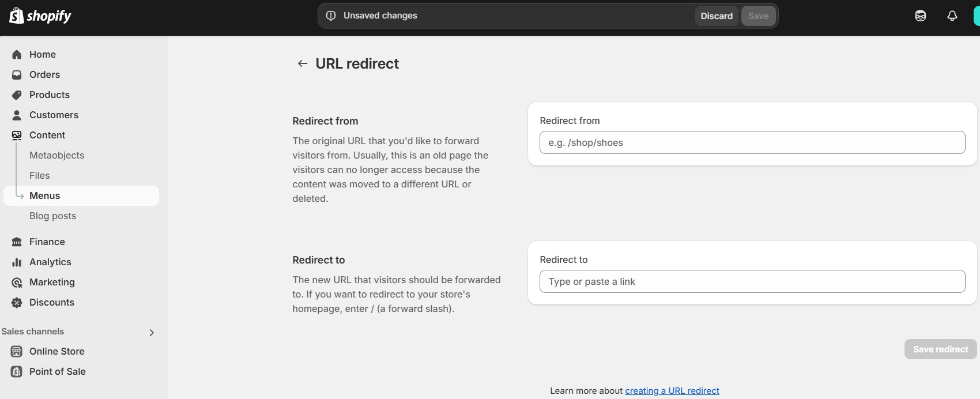Image resolution: width=980 pixels, height=399 pixels.
Task: Click the Shopify logo
Action: tap(39, 16)
